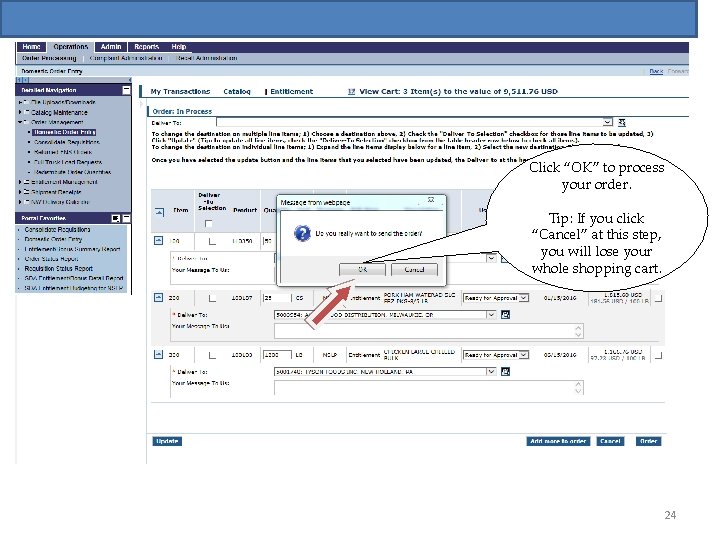Select Complaint Administration submenu
Viewport: 720px width, 540px height.
pyautogui.click(x=126, y=58)
